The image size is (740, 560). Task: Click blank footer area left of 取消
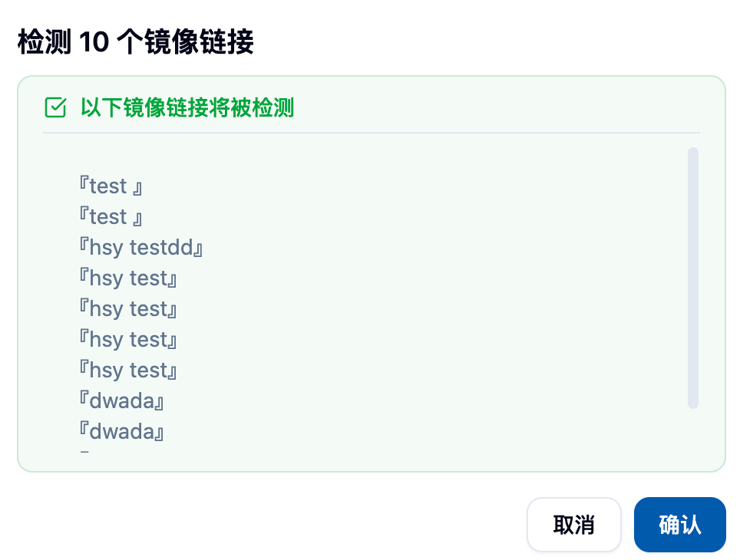point(269,525)
